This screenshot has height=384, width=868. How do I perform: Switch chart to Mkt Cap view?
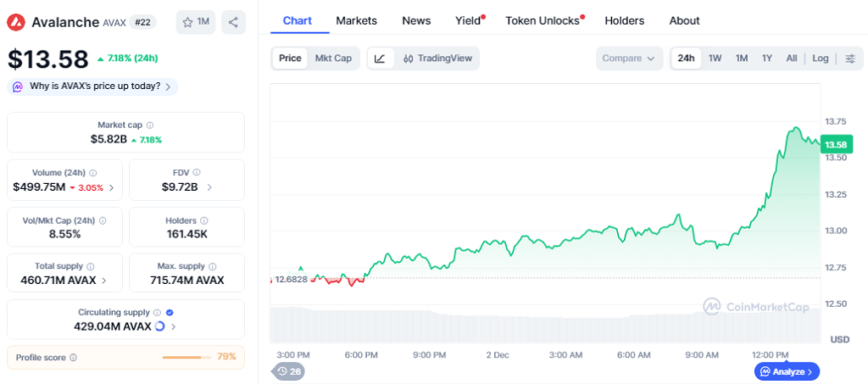click(333, 58)
